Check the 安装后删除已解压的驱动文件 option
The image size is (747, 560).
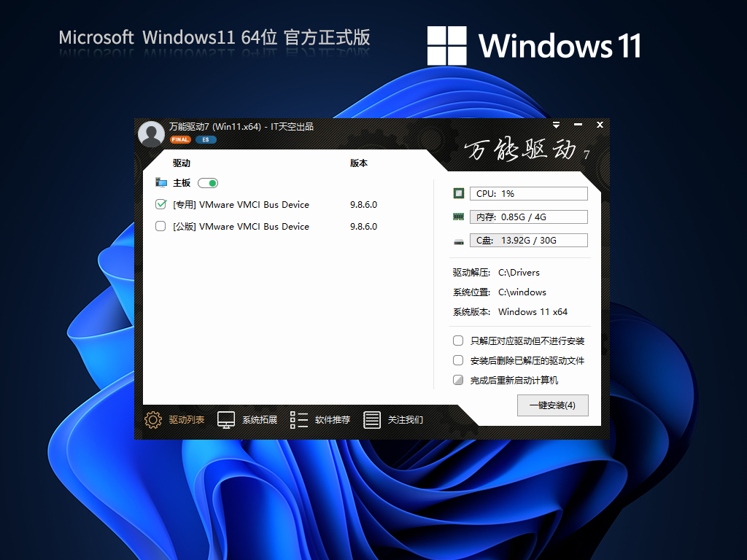458,359
